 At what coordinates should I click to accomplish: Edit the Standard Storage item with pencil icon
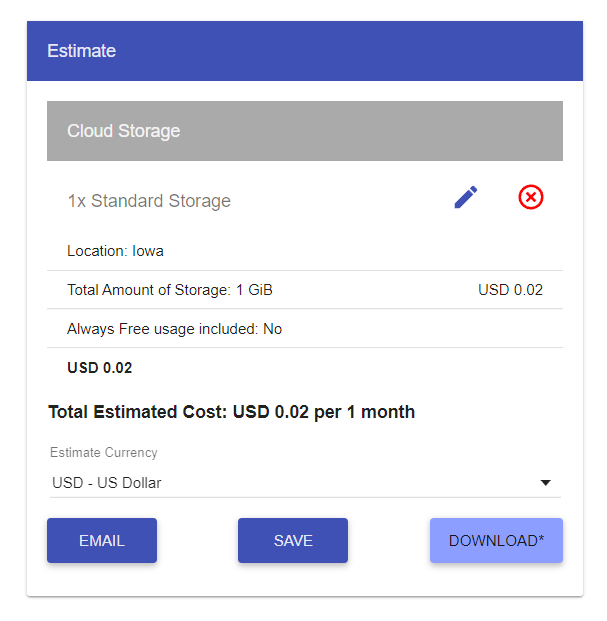[466, 197]
